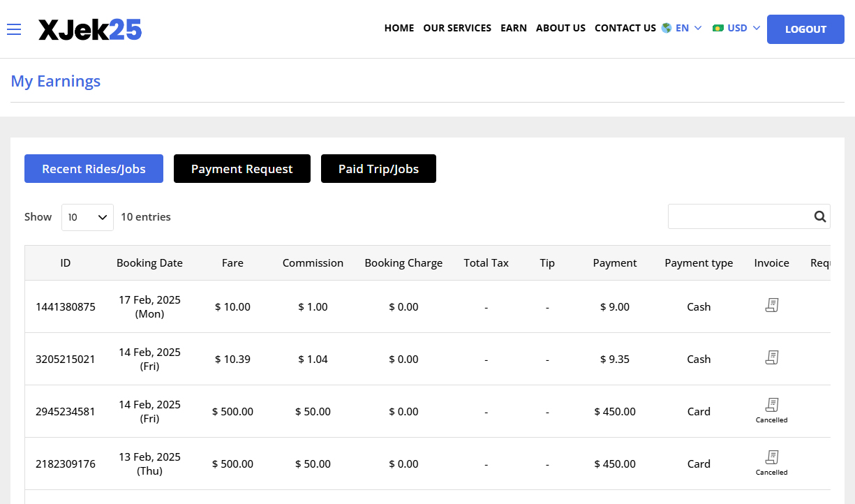Open the hamburger menu icon
The height and width of the screenshot is (504, 855).
(14, 29)
